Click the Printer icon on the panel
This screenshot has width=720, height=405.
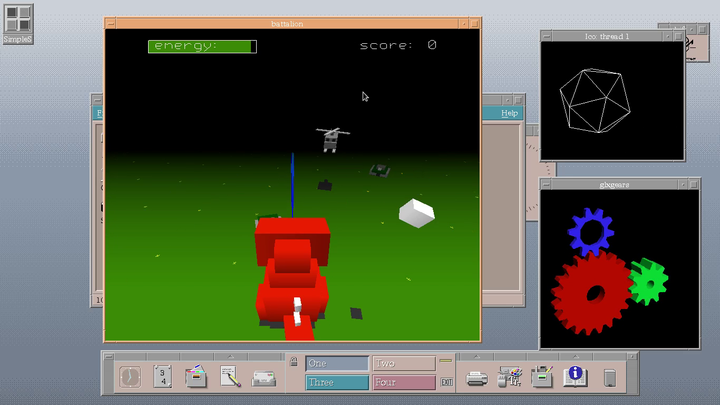click(477, 377)
